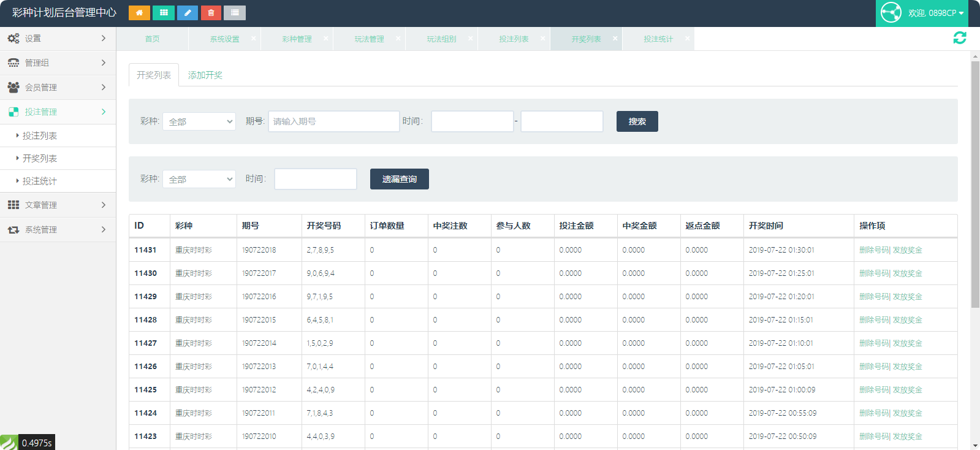
Task: Switch to the 添加开奖 tab
Action: point(205,75)
